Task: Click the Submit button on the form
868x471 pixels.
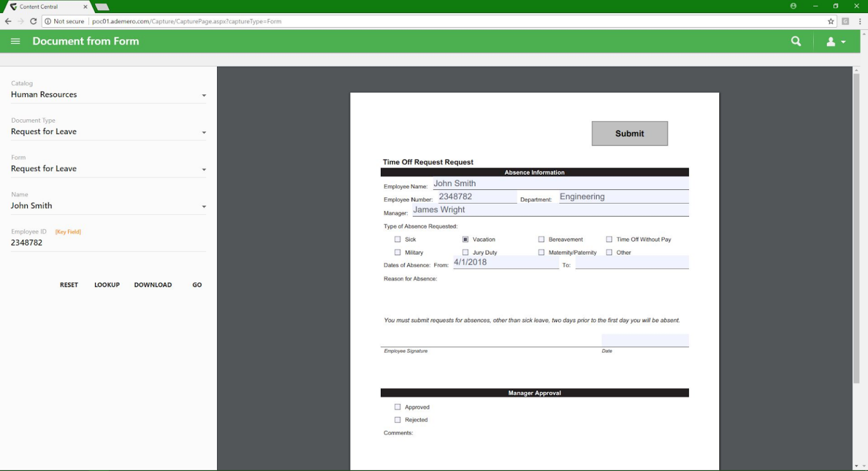Action: click(x=629, y=133)
